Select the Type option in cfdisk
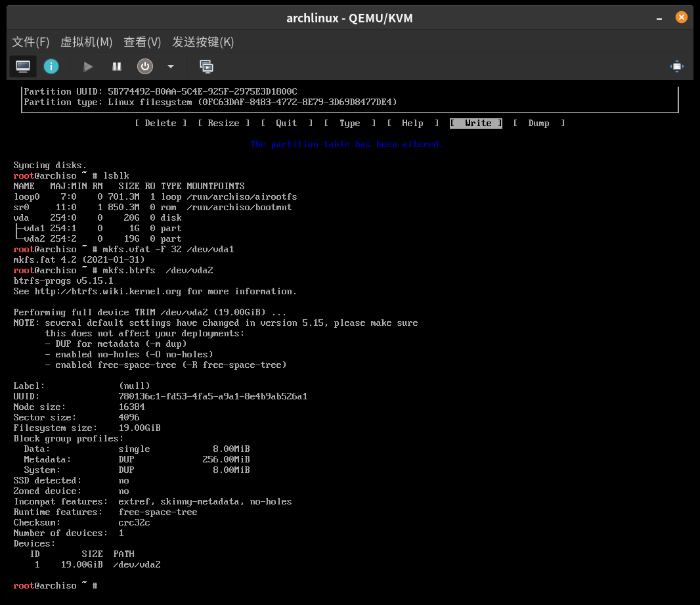The height and width of the screenshot is (605, 700). click(x=350, y=123)
